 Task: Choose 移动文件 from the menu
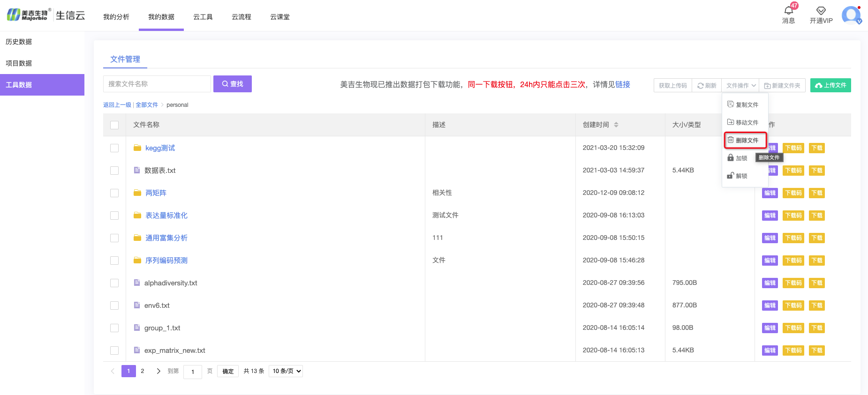click(743, 122)
